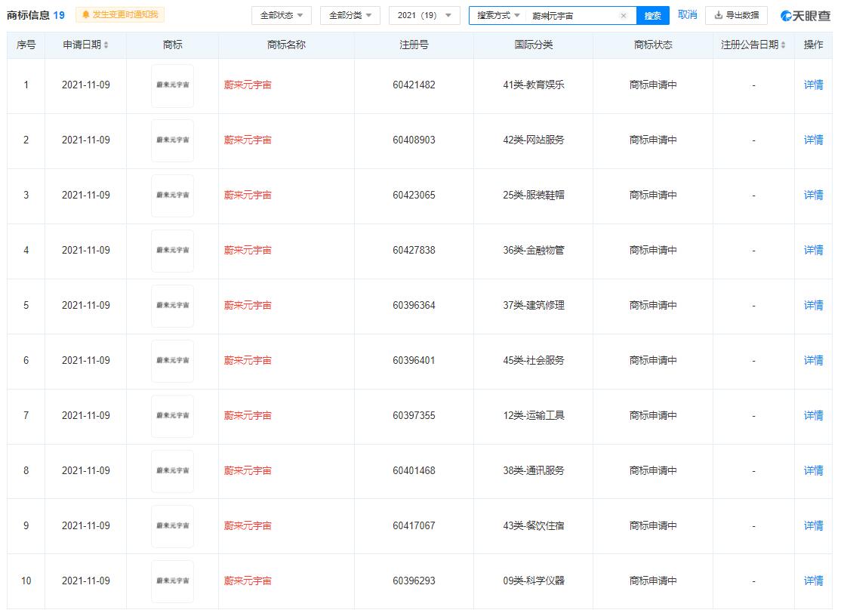This screenshot has width=844, height=616.
Task: Click the search input containing 蔚来元宇宙
Action: point(566,14)
